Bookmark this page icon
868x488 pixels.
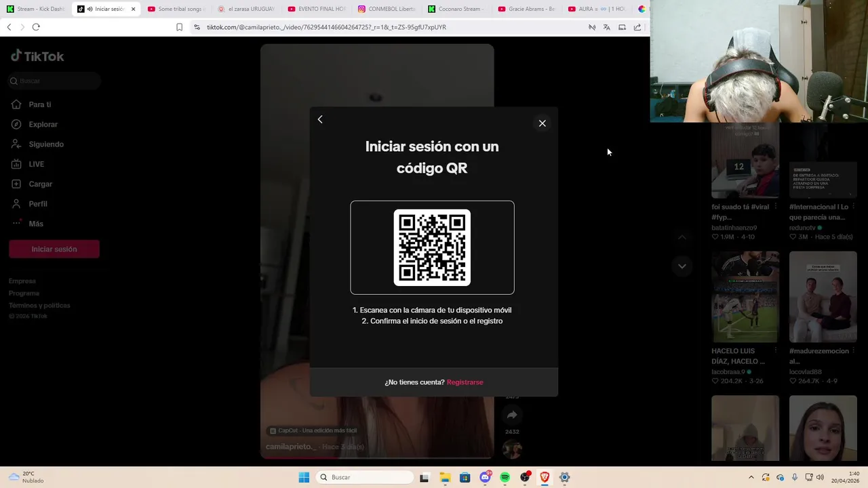[x=179, y=27]
